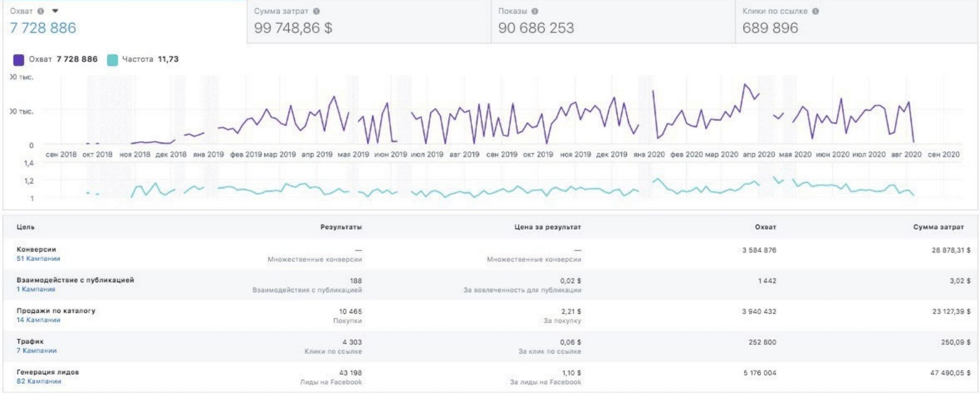Click the teal Частота legend swatch
980x395 pixels.
pos(112,59)
